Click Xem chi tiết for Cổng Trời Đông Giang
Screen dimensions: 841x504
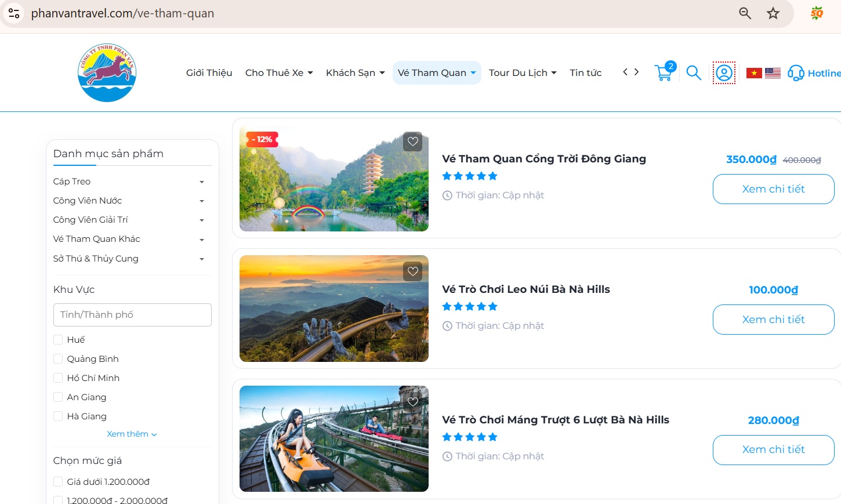773,189
